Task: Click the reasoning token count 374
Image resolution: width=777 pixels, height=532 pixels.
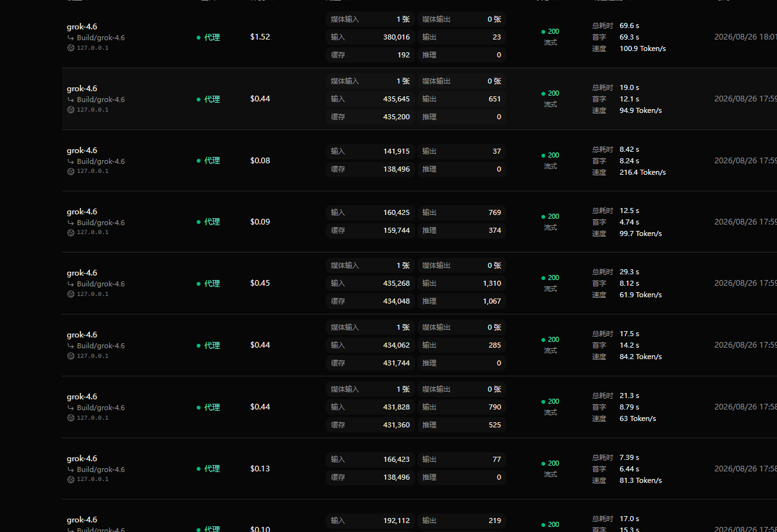Action: pos(495,230)
